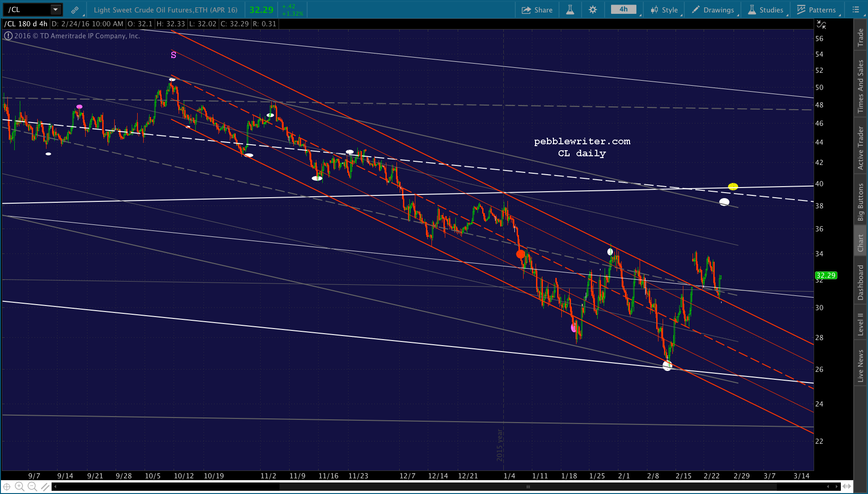Viewport: 868px width, 494px height.
Task: Click the zoom out magnifier icon
Action: [32, 487]
